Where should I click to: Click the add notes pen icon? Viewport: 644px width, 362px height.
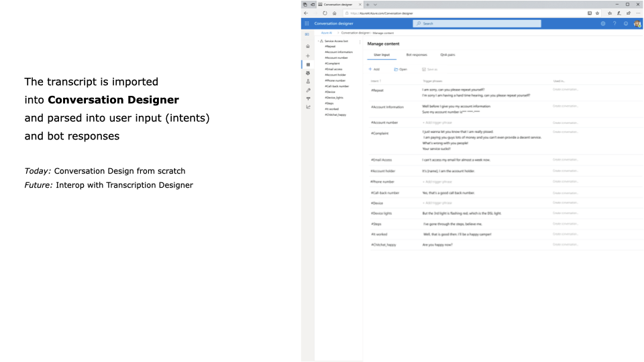pyautogui.click(x=619, y=13)
